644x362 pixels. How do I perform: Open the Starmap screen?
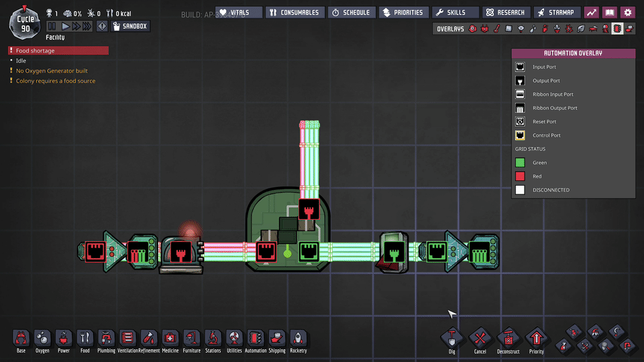[x=557, y=12]
